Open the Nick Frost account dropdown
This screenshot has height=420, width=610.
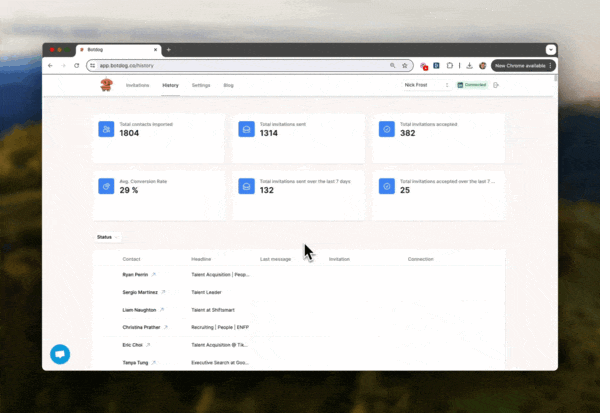426,85
